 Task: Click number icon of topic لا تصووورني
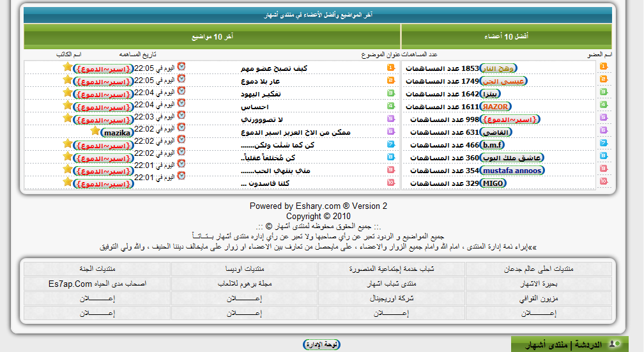(x=390, y=118)
